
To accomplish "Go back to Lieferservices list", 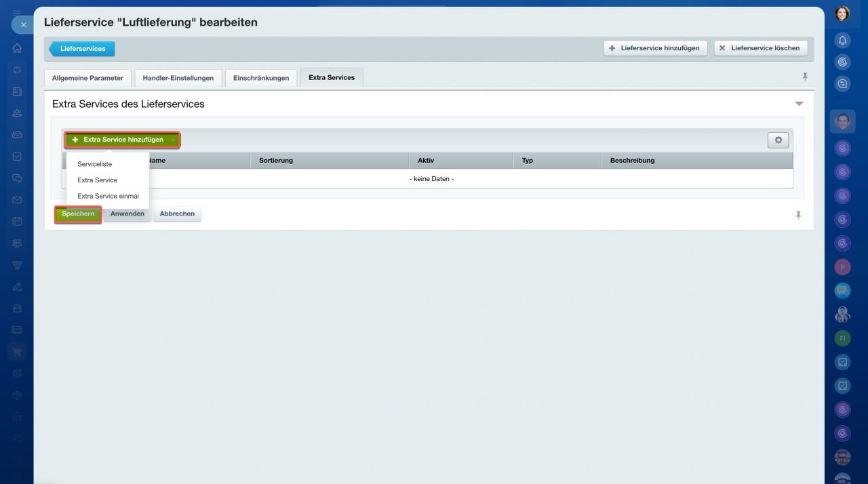I will pyautogui.click(x=82, y=49).
